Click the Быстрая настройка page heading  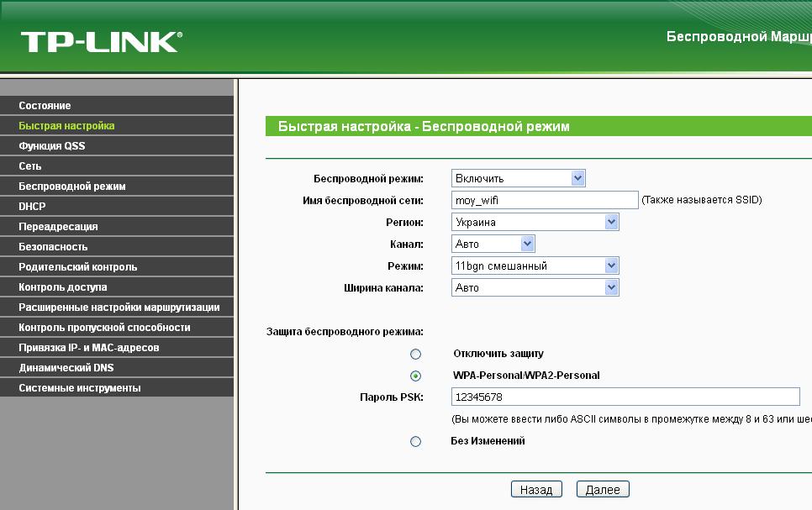click(x=424, y=126)
